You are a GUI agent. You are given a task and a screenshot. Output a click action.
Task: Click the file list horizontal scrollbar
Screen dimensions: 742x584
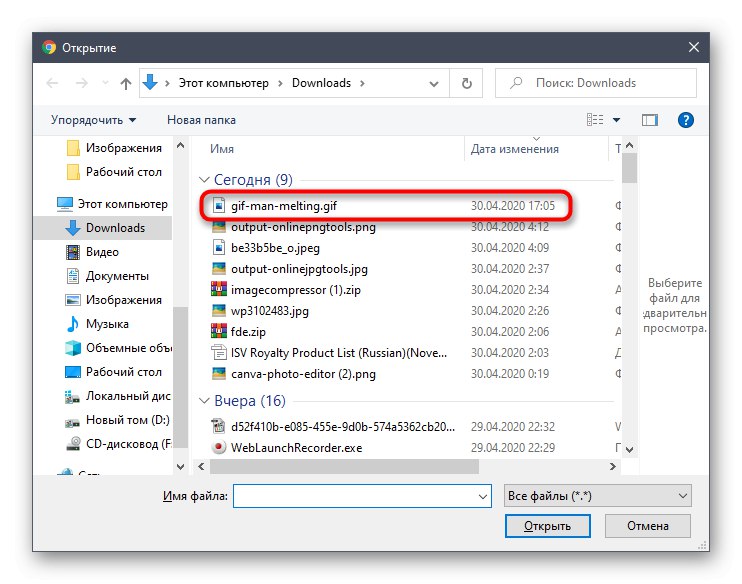[344, 466]
